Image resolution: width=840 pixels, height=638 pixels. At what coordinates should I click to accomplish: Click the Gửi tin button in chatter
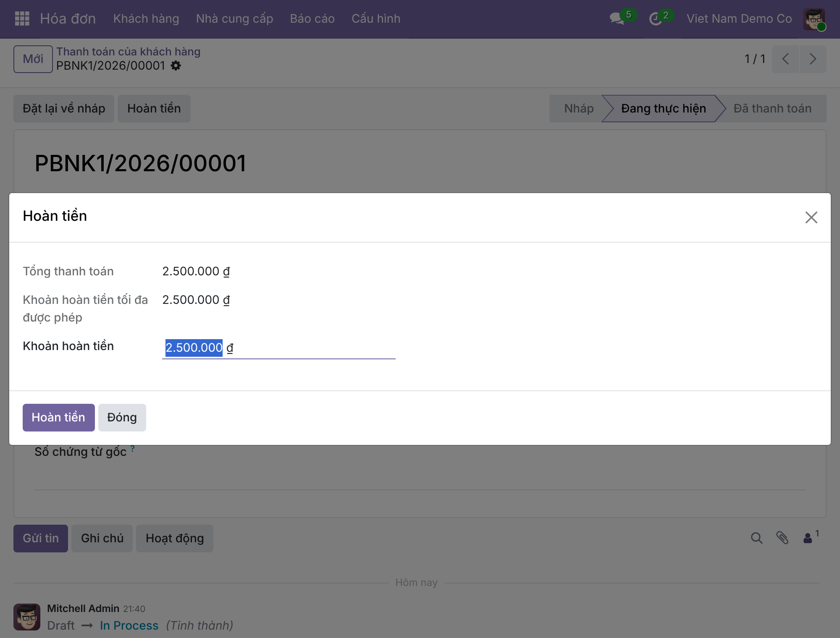pyautogui.click(x=40, y=538)
